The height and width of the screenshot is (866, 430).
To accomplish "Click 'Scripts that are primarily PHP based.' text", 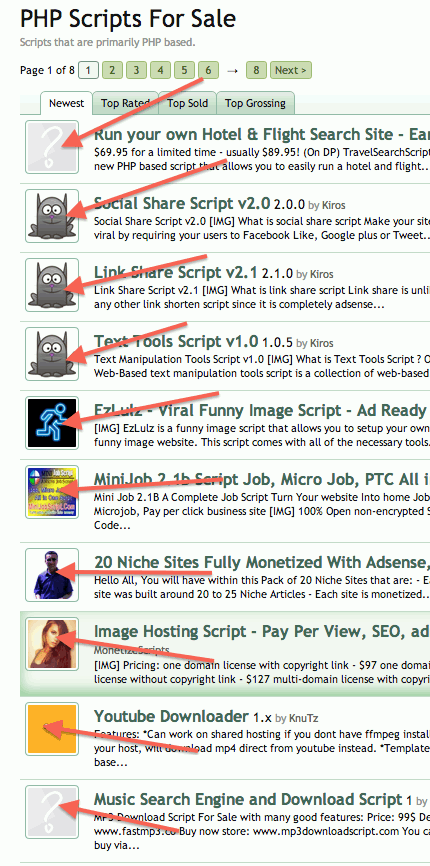I will [x=107, y=43].
